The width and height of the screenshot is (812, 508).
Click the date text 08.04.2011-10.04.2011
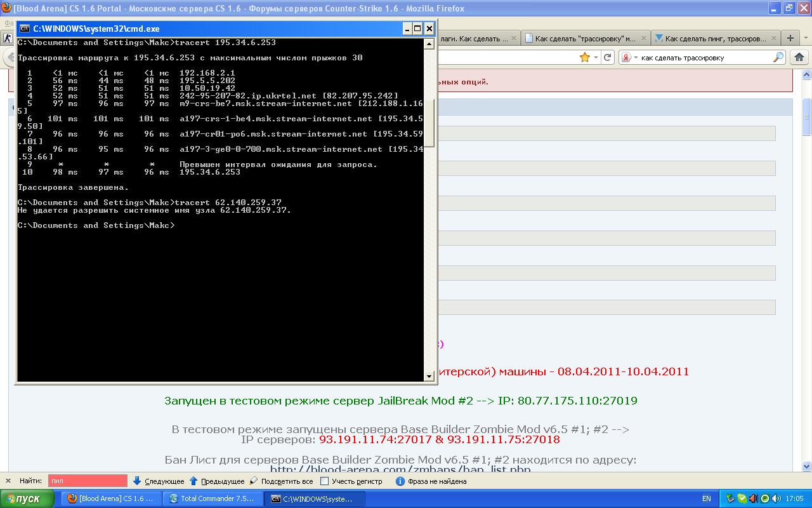[623, 371]
